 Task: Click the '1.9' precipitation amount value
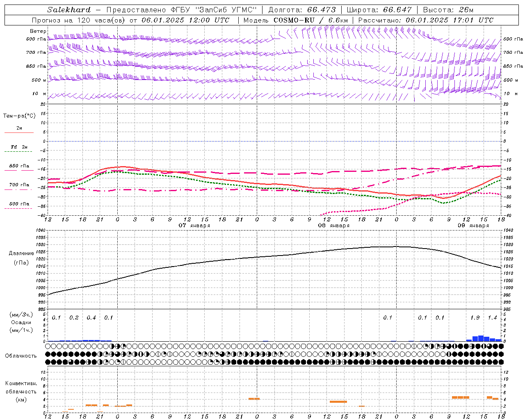coord(475,318)
